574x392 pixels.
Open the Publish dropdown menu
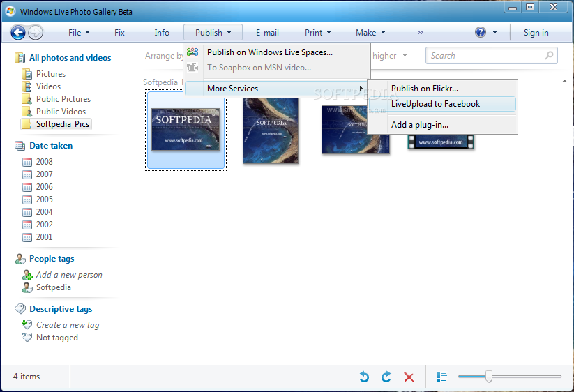click(x=213, y=32)
